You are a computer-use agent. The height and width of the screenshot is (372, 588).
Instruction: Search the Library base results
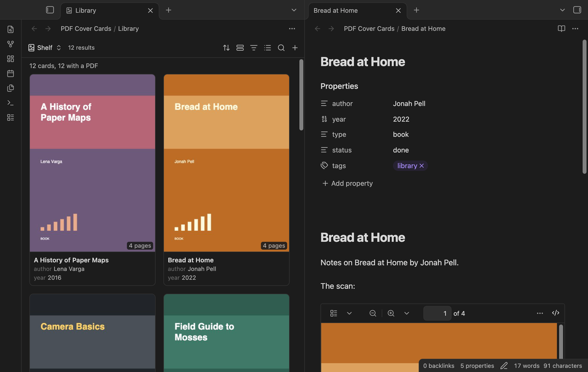point(281,47)
